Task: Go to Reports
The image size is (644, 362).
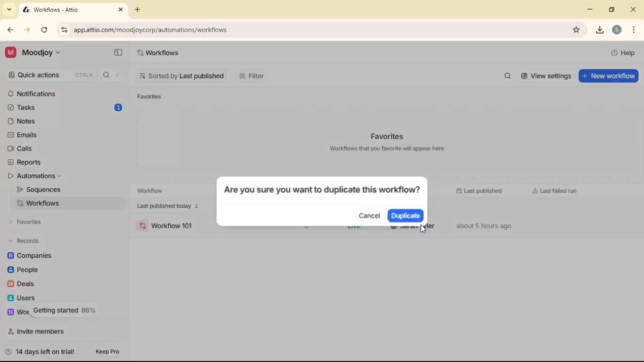Action: click(28, 162)
